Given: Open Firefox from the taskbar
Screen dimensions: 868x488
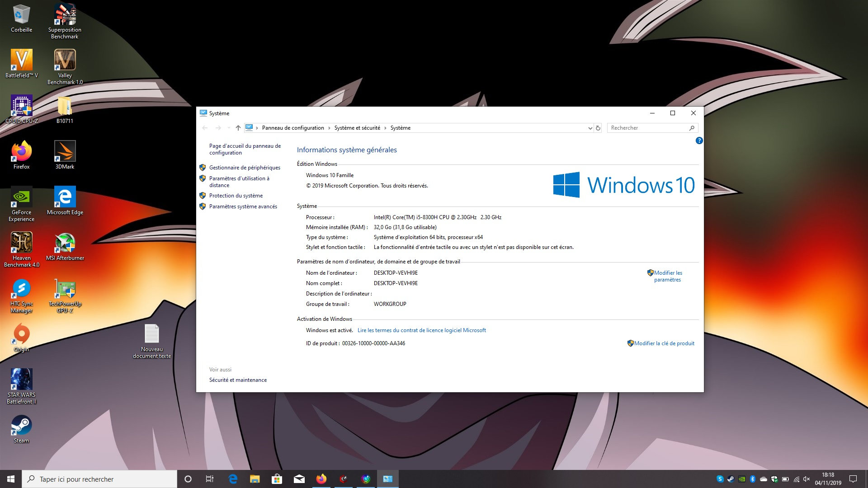Looking at the screenshot, I should click(x=321, y=479).
